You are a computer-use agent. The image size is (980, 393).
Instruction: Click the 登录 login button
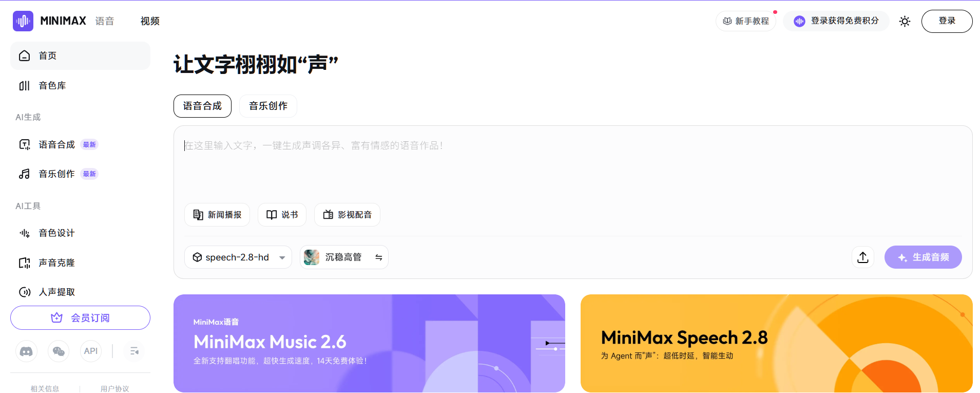pyautogui.click(x=947, y=21)
